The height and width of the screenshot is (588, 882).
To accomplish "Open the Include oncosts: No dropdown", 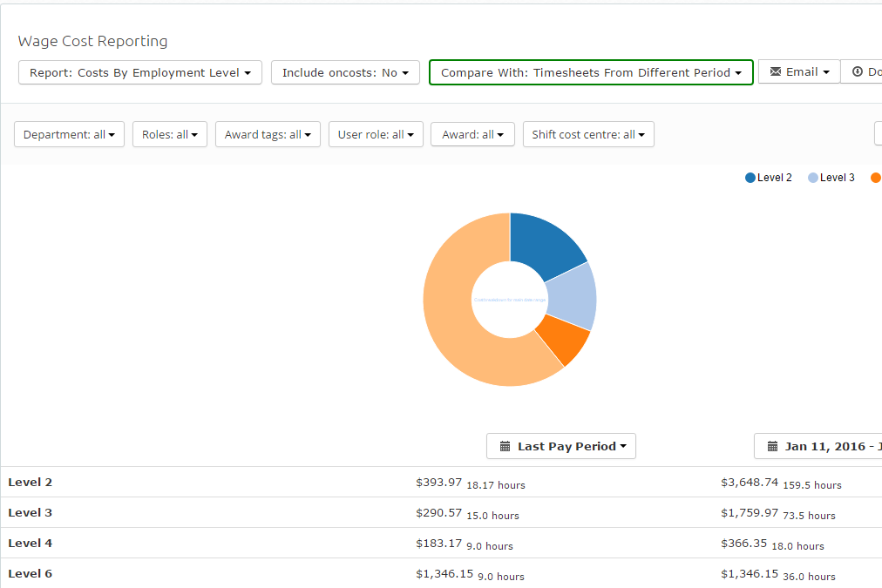I will tap(345, 72).
